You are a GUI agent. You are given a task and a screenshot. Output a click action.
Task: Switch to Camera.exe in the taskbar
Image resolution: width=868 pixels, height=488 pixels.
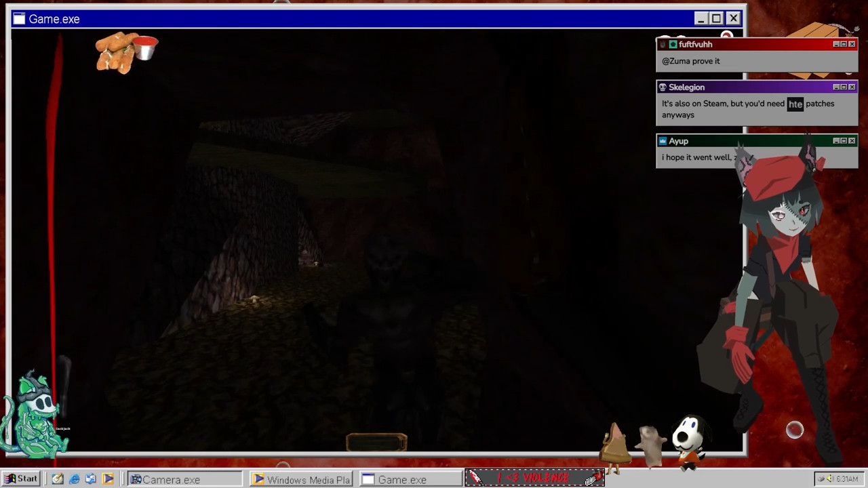click(184, 479)
